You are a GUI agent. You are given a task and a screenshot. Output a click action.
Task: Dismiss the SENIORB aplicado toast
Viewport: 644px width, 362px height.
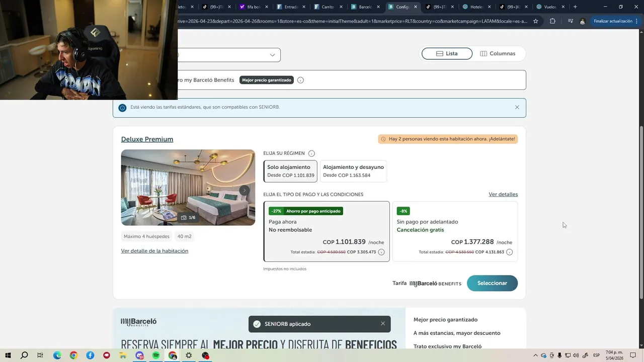pyautogui.click(x=383, y=324)
